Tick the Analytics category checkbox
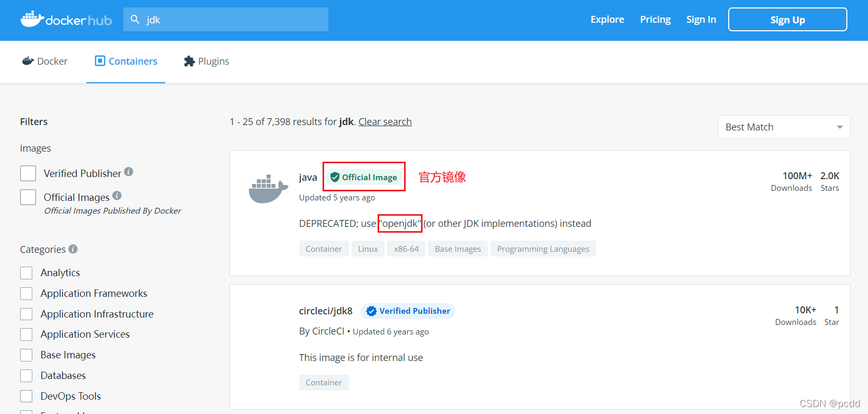 pyautogui.click(x=26, y=273)
